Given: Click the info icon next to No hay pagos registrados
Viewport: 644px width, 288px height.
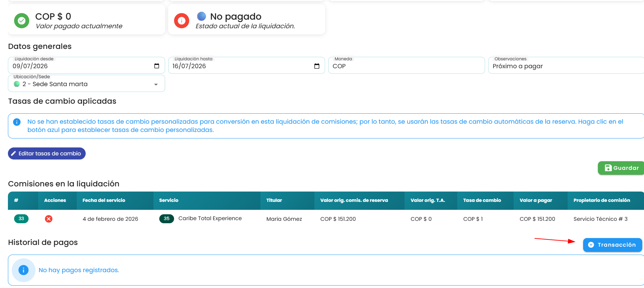Looking at the screenshot, I should click(23, 270).
